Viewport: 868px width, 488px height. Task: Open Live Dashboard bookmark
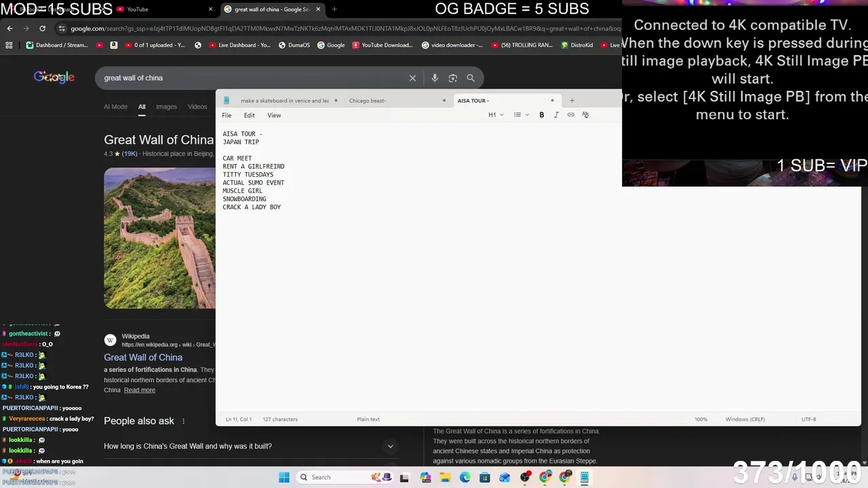(239, 45)
